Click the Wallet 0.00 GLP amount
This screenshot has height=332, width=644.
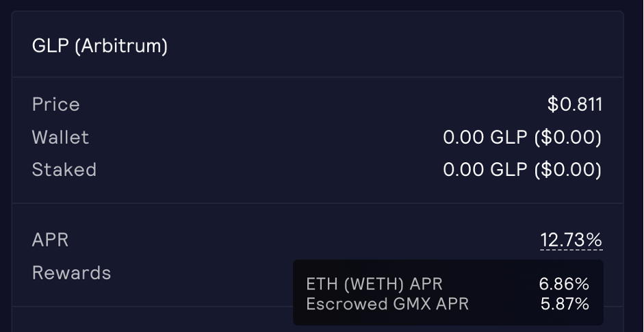[485, 138]
